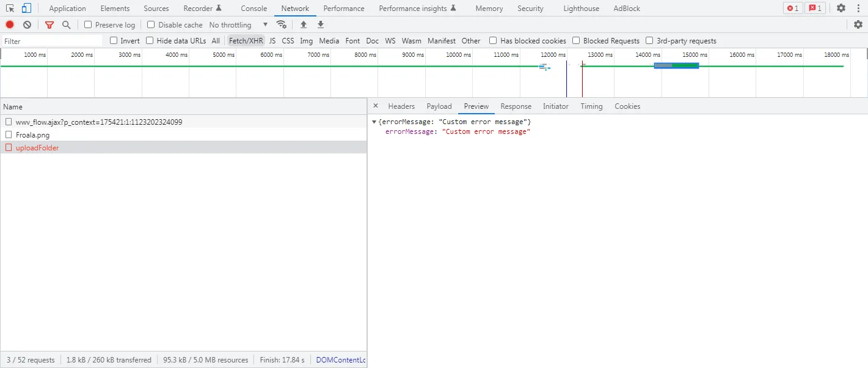Tick the Hide data URLs checkbox
This screenshot has width=868, height=368.
(x=150, y=40)
